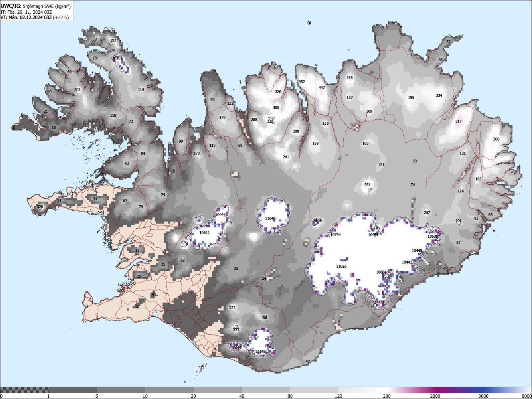The height and width of the screenshot is (399, 532).
Task: Click the map value '288'
Action: (254, 120)
